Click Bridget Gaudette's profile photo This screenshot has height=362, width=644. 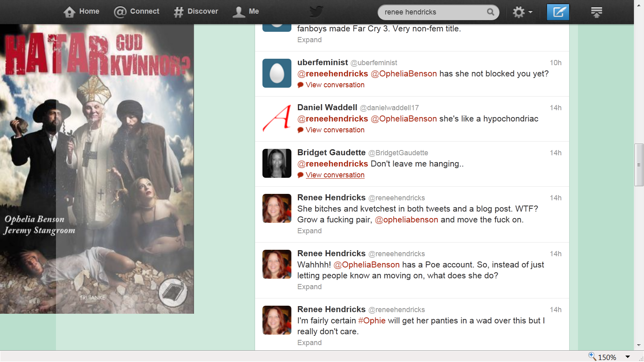point(277,163)
